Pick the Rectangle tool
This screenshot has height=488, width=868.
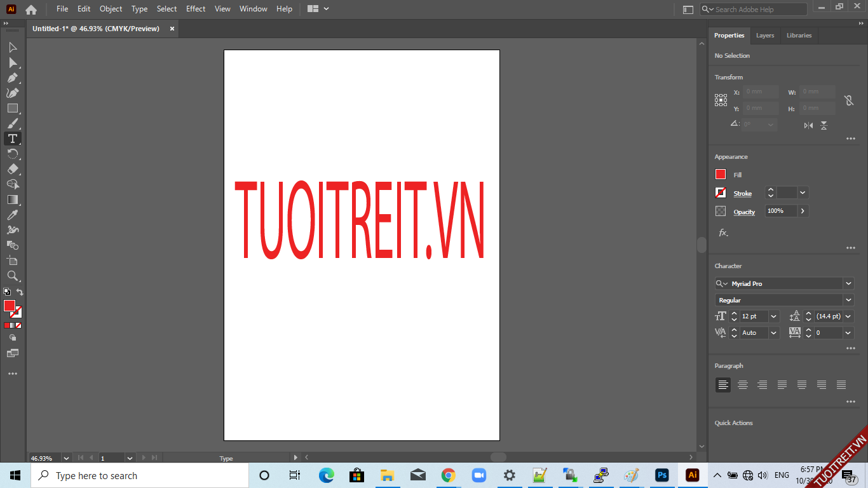[12, 108]
